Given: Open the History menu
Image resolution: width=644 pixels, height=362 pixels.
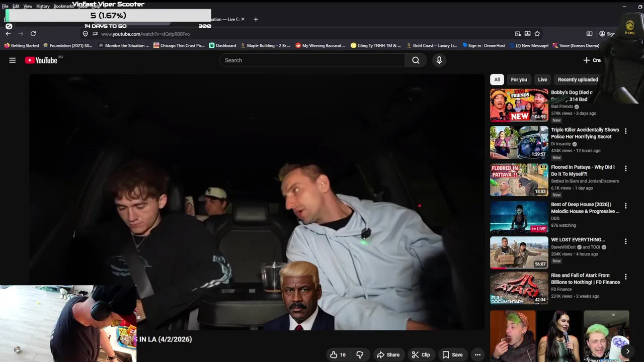Looking at the screenshot, I should [x=43, y=6].
